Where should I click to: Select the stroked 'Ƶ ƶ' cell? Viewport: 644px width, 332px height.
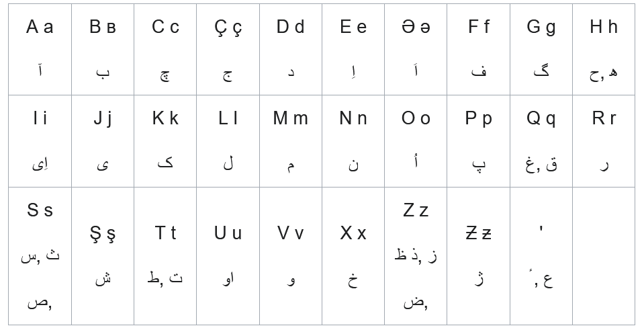point(479,257)
